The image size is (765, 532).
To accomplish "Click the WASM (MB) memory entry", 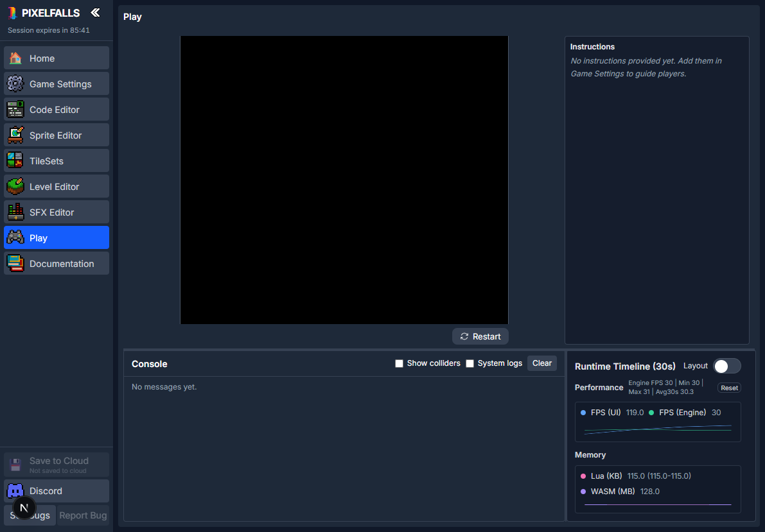I will point(620,492).
